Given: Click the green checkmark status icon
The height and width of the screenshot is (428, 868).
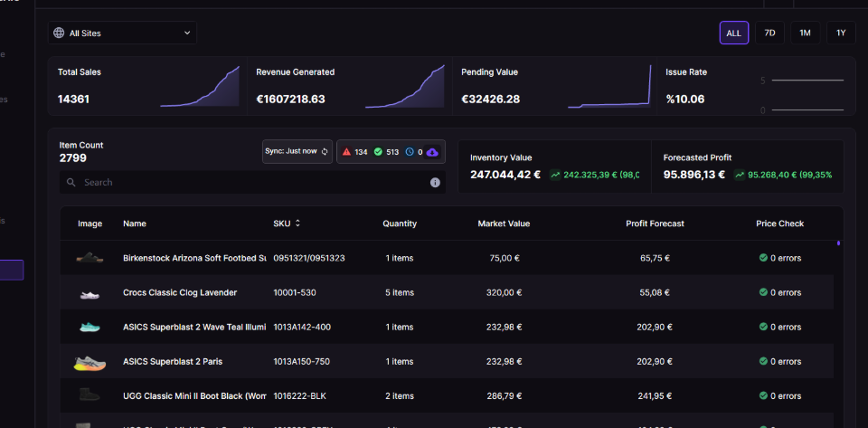Looking at the screenshot, I should [x=378, y=152].
